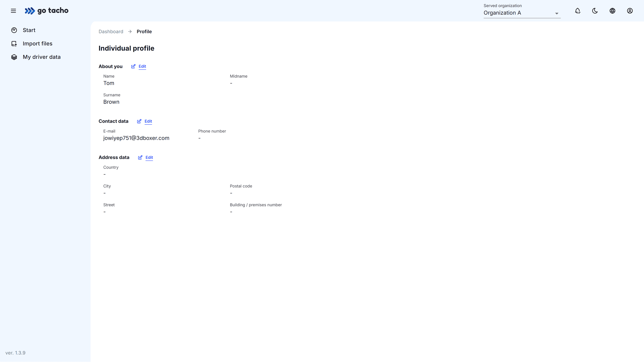Click the My driver data layers icon

[14, 57]
